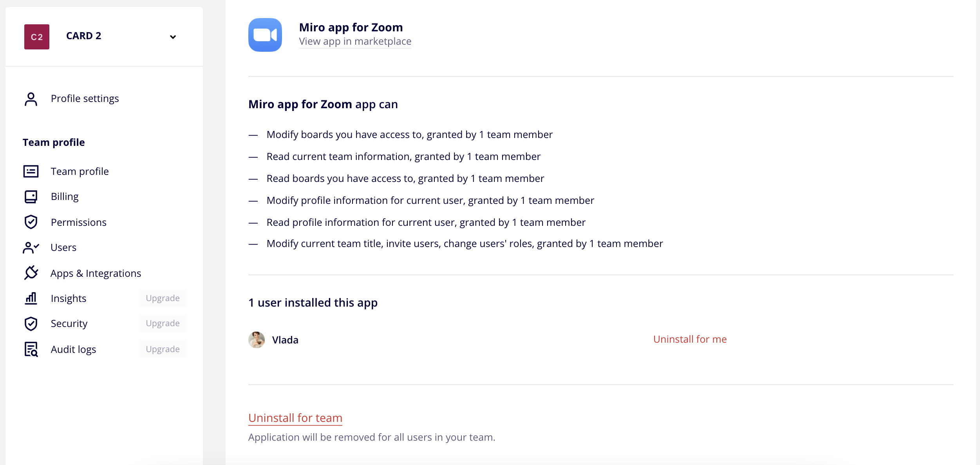Expand the CARD 2 team dropdown arrow
This screenshot has height=465, width=980.
click(x=173, y=37)
